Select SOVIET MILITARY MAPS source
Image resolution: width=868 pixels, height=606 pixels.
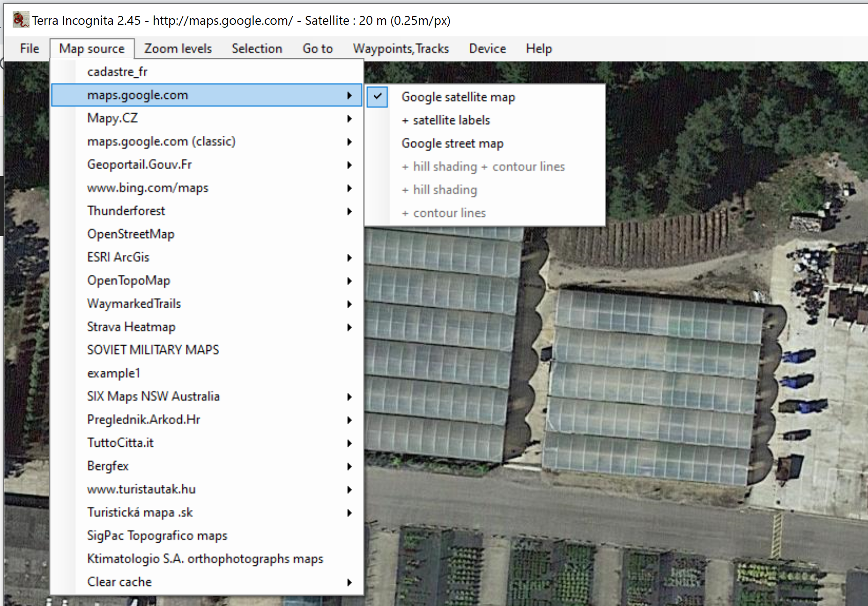[x=207, y=350]
